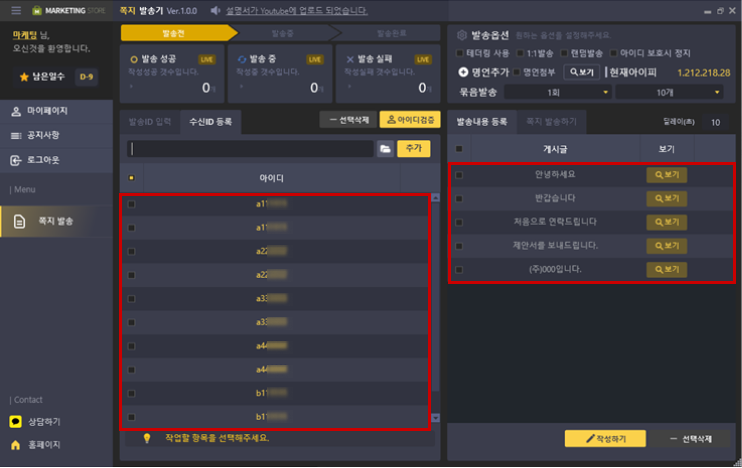
Task: Go to 홈페이지 from the sidebar
Action: coord(40,444)
